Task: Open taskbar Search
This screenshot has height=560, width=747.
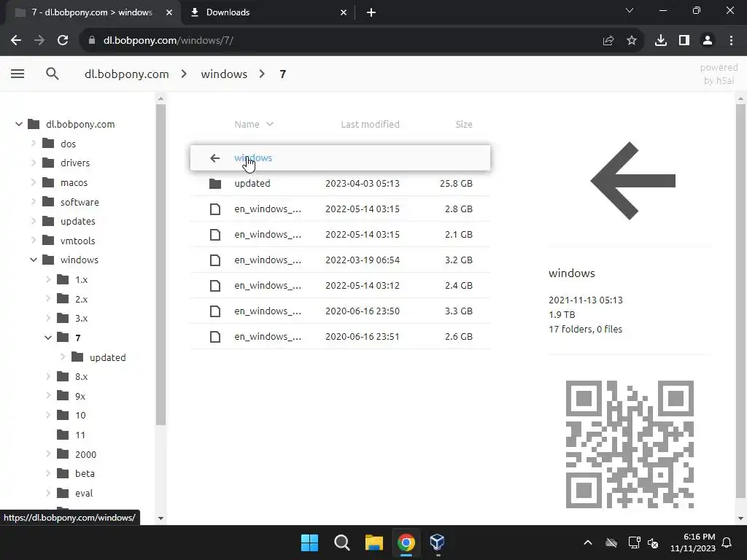Action: 342,542
